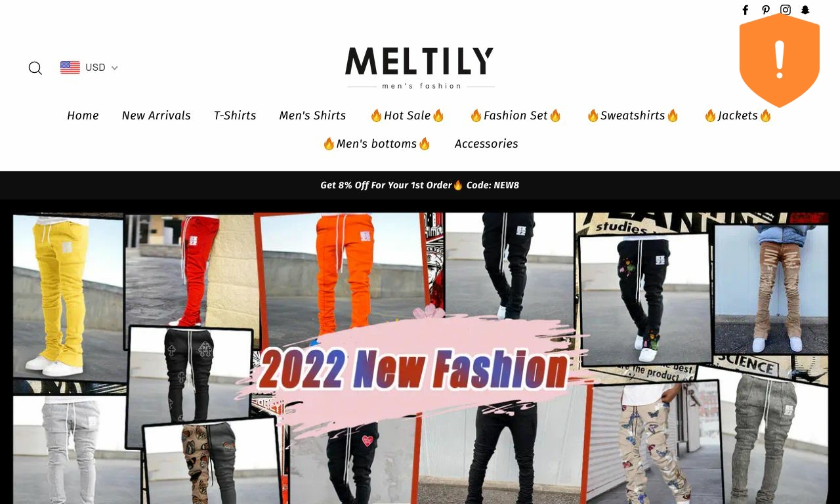Viewport: 840px width, 504px height.
Task: Open the Pinterest social icon
Action: point(765,10)
